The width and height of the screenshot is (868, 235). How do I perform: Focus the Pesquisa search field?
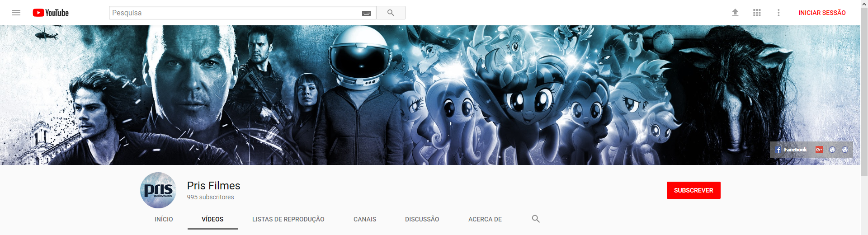click(x=235, y=13)
